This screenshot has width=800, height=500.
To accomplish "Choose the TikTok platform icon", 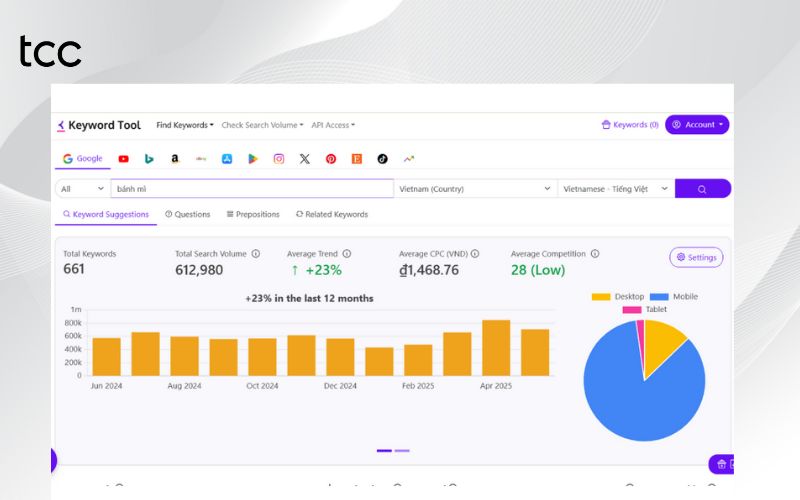I will click(x=382, y=159).
